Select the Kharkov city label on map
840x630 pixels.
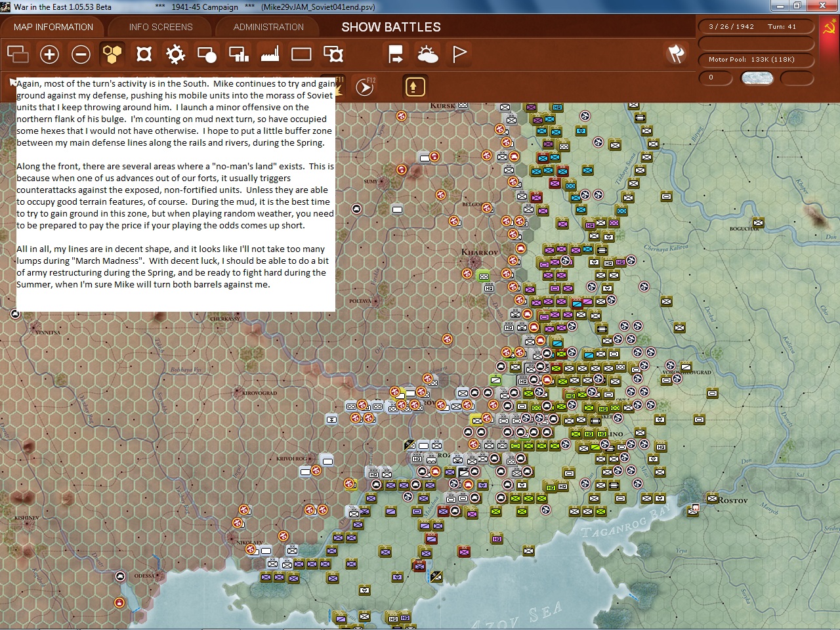(480, 252)
